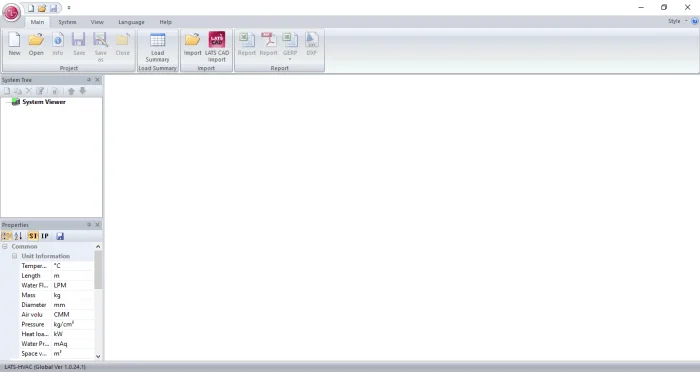Click status bar text LATS-HVAC Global Ver
Viewport: 700px width, 372px height.
coord(45,367)
